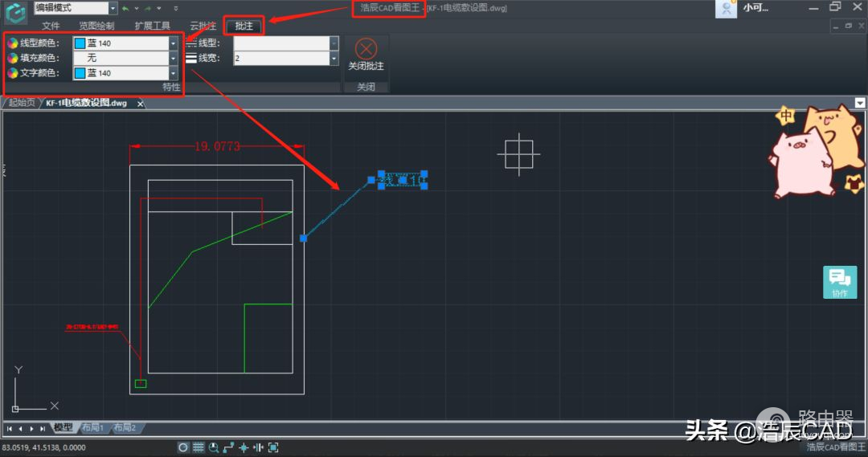Click the 文字颜色 color wheel icon
This screenshot has width=868, height=457.
tap(13, 73)
